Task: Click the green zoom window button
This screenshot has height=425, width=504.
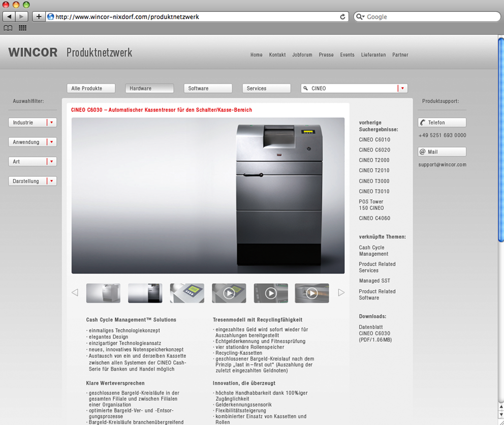Action: point(26,5)
